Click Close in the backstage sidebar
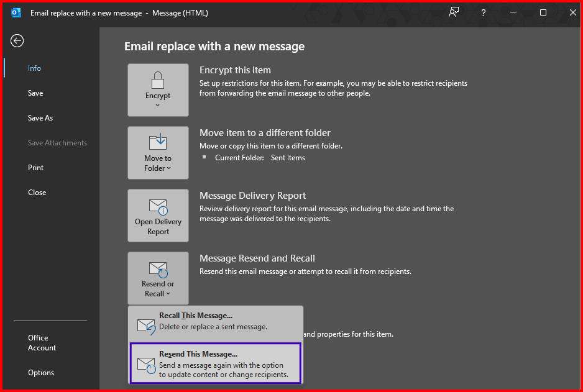This screenshot has width=583, height=392. [37, 193]
